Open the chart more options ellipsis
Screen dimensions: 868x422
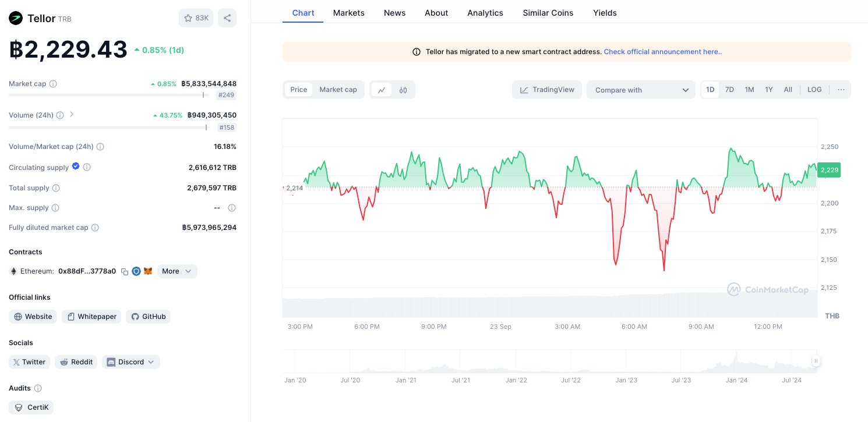coord(841,90)
